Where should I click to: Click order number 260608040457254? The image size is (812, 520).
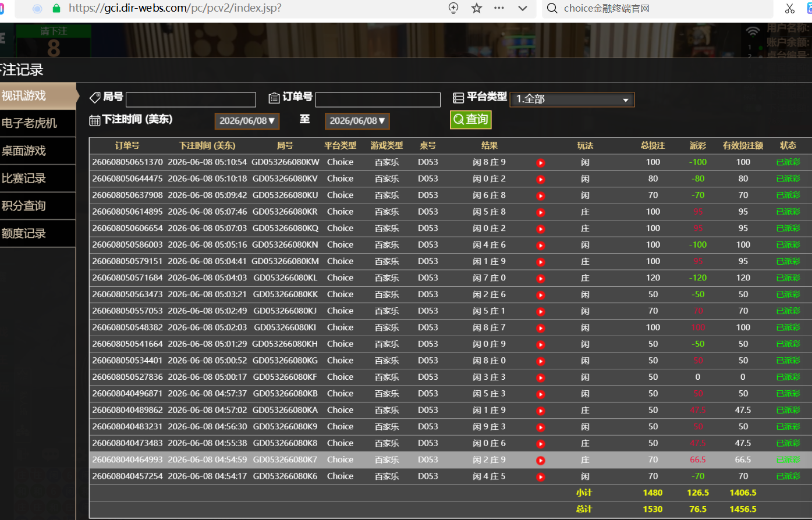pos(127,476)
